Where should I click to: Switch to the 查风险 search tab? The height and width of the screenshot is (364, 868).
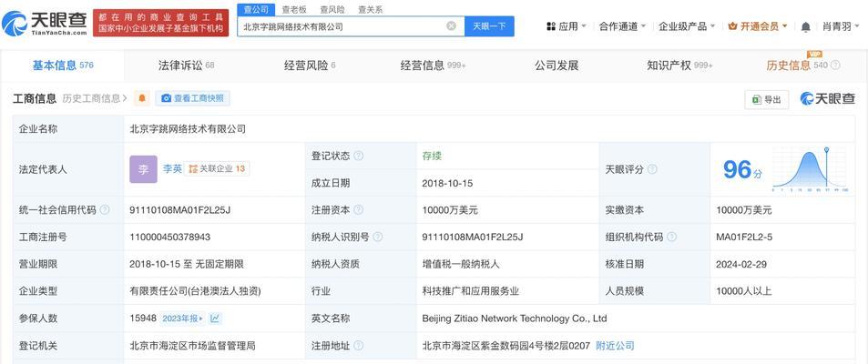click(x=332, y=9)
